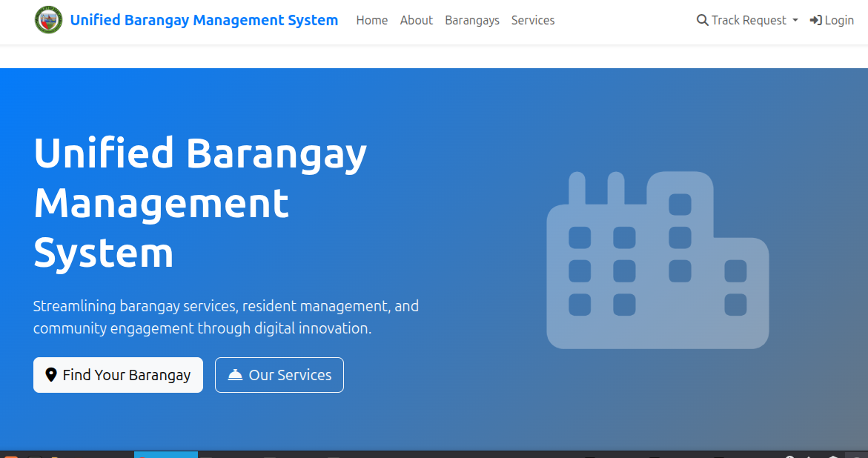Image resolution: width=868 pixels, height=458 pixels.
Task: Open the Services nav item
Action: 533,21
